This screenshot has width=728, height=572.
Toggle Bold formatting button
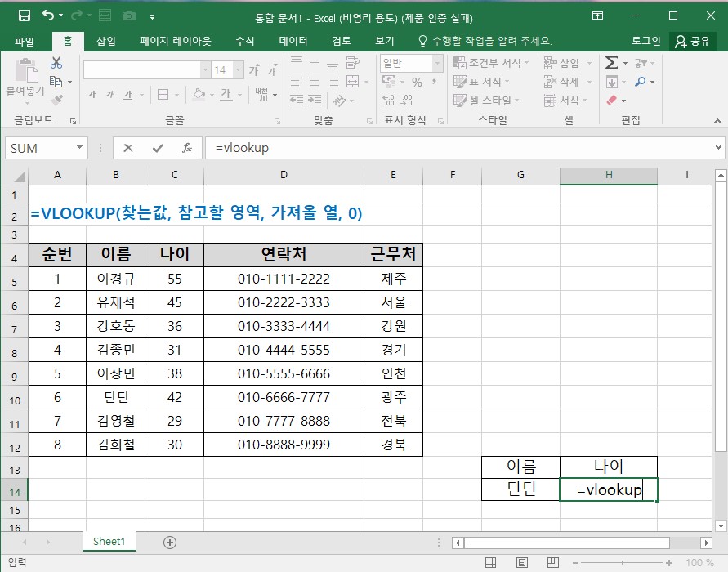pyautogui.click(x=92, y=95)
